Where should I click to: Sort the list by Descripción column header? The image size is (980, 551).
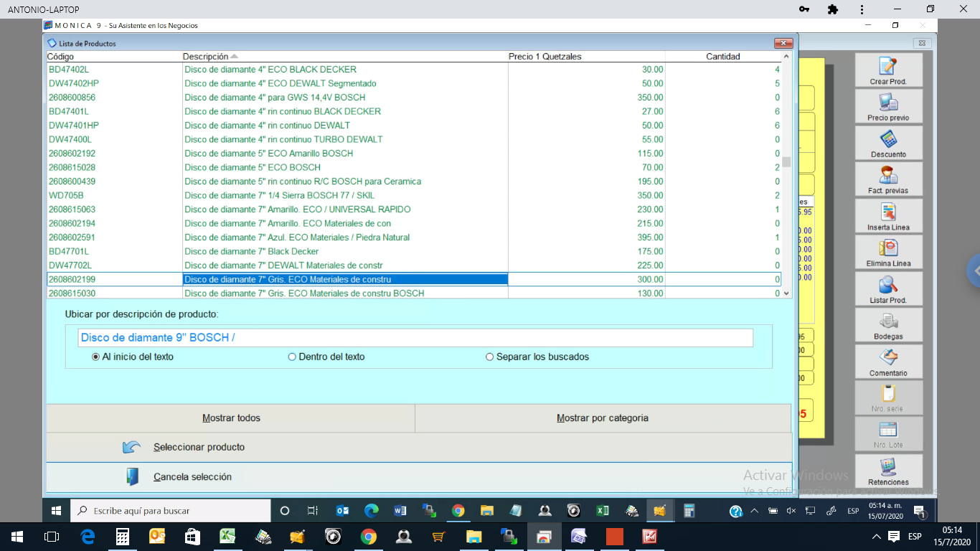(x=205, y=57)
